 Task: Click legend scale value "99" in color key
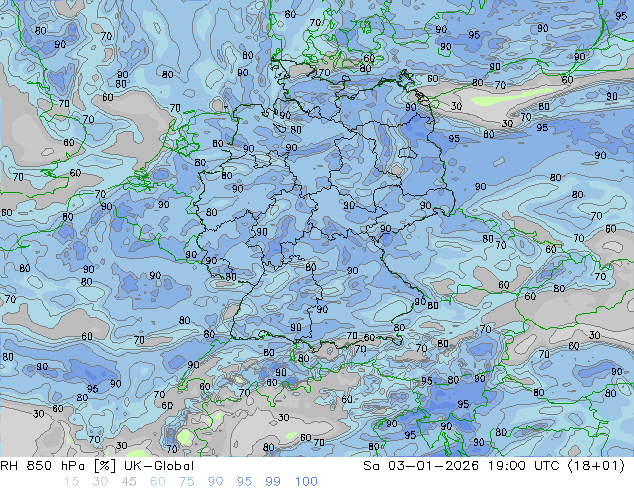pos(273,482)
